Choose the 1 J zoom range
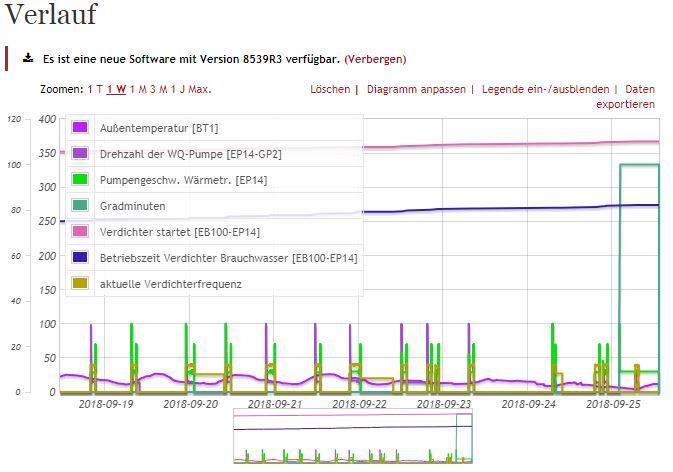Image resolution: width=673 pixels, height=472 pixels. 178,89
